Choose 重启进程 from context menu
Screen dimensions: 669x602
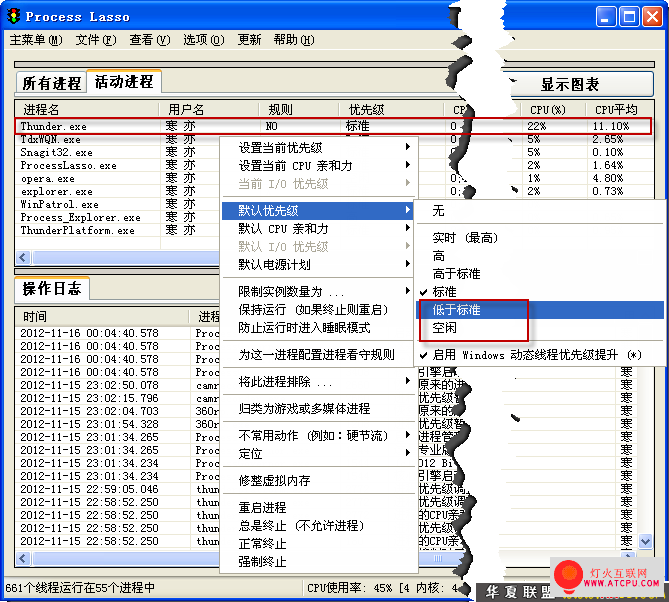click(317, 507)
